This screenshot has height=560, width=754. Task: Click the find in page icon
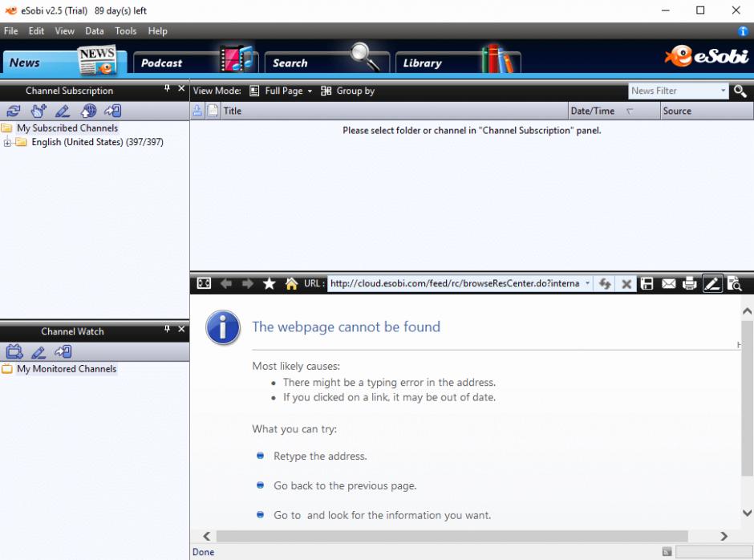click(734, 284)
